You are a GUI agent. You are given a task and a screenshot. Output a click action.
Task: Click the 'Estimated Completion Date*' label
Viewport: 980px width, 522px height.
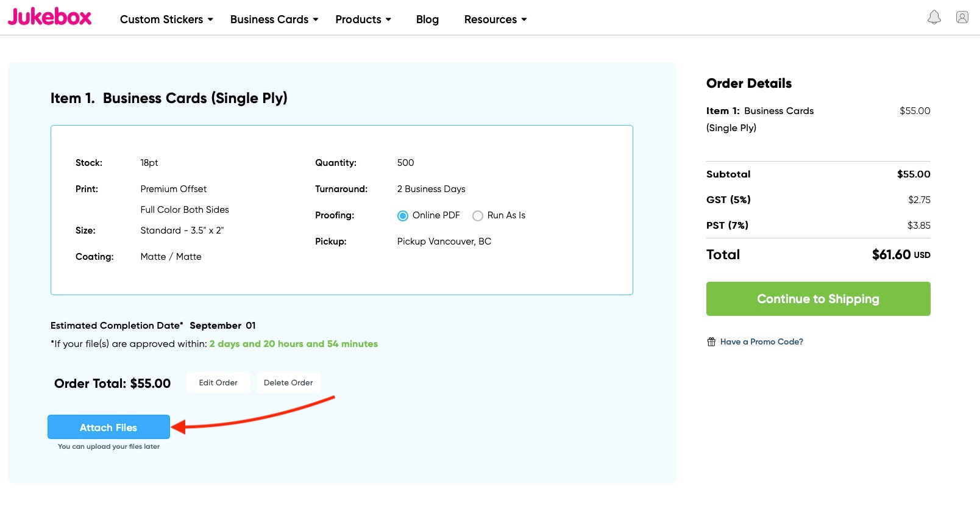(117, 326)
